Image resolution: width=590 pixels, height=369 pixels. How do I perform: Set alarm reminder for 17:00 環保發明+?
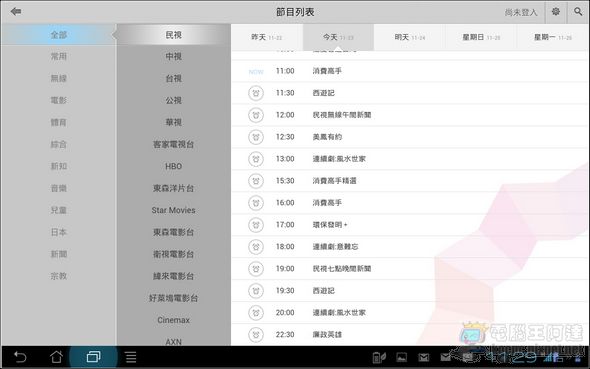point(256,225)
